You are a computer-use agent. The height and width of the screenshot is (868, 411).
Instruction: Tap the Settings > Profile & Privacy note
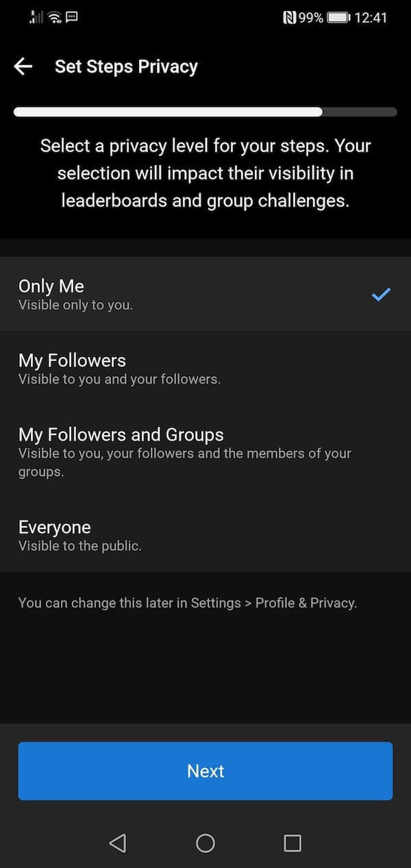pos(188,603)
